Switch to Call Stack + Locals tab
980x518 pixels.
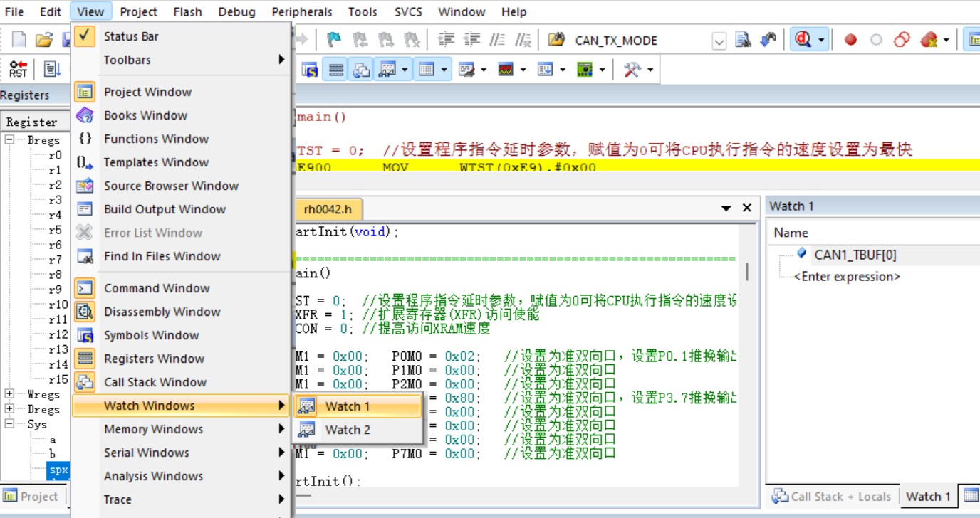[x=832, y=497]
